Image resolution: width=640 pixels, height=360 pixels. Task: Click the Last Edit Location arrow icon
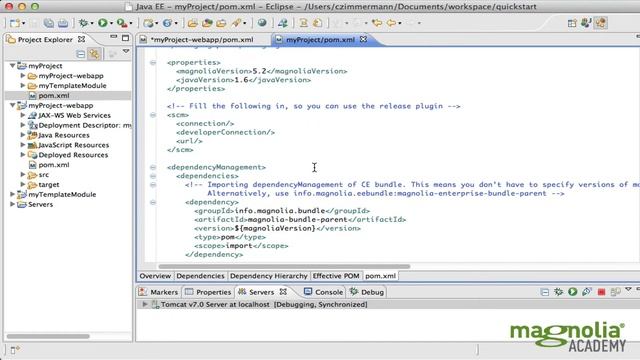coord(377,23)
